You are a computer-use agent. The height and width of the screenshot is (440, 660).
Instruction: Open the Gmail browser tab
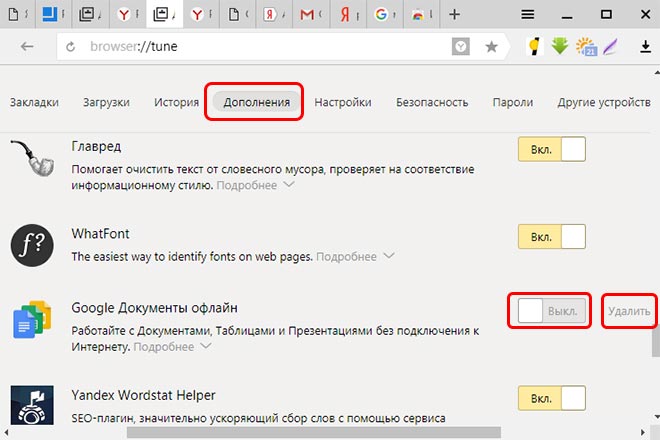(x=311, y=14)
